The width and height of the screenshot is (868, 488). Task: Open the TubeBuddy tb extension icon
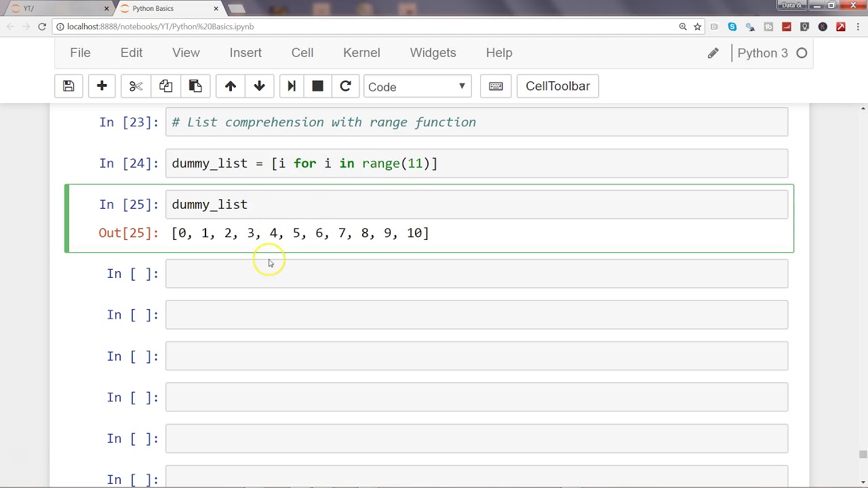point(768,26)
